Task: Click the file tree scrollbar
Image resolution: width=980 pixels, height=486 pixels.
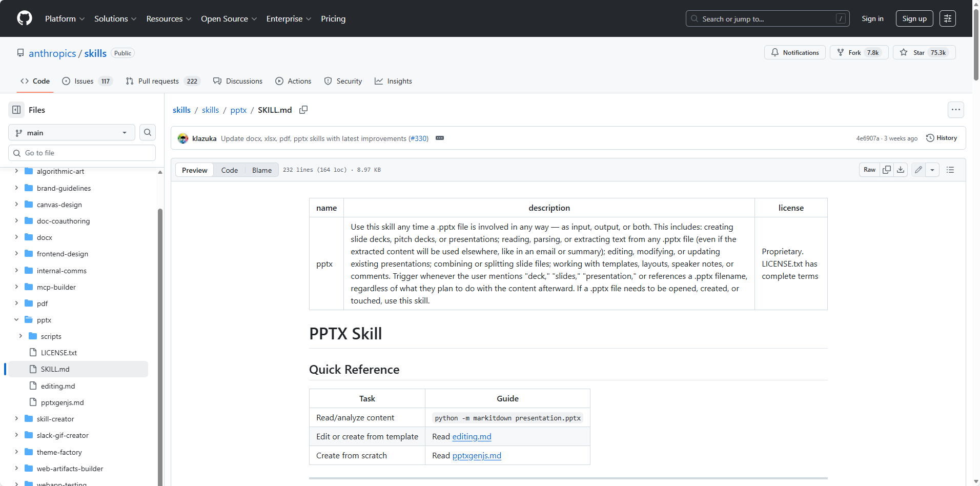Action: tap(160, 308)
